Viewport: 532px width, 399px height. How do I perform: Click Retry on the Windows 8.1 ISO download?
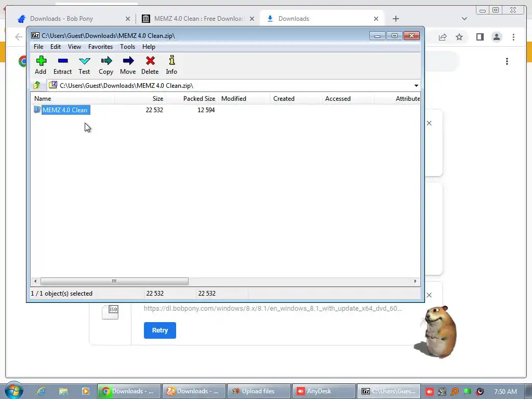[x=160, y=330]
